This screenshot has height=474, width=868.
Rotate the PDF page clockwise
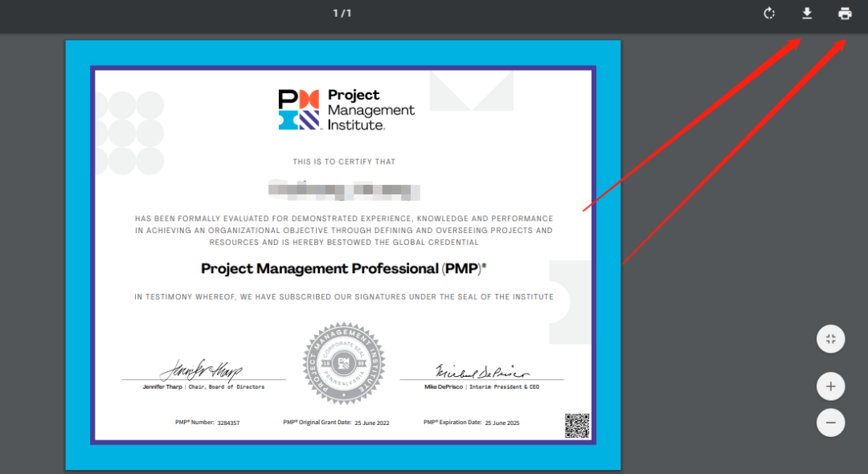coord(769,14)
